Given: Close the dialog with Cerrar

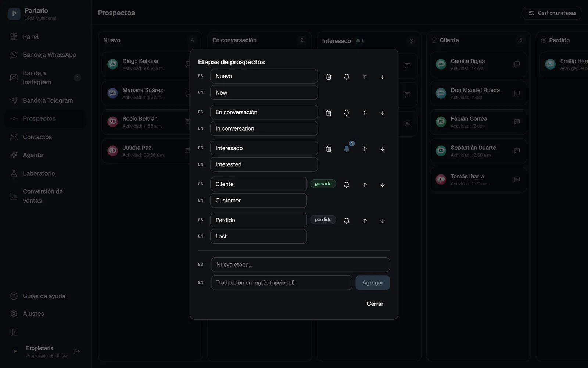Looking at the screenshot, I should click(x=375, y=304).
